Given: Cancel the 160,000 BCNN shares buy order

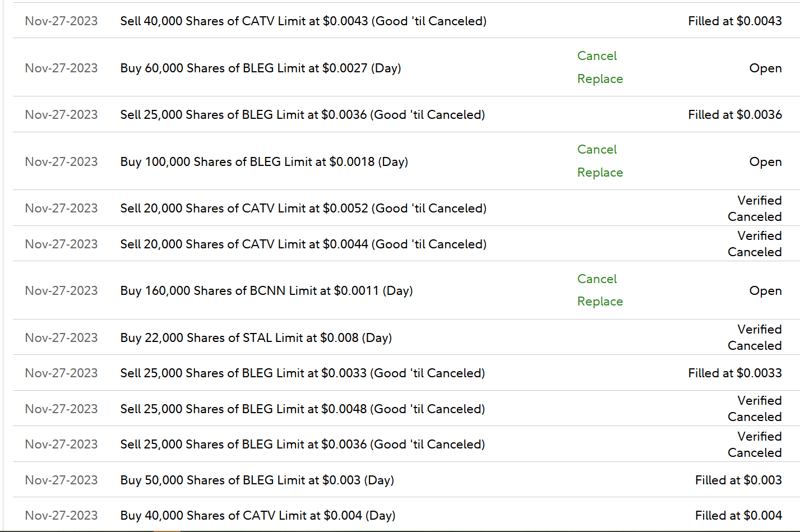Looking at the screenshot, I should (596, 279).
